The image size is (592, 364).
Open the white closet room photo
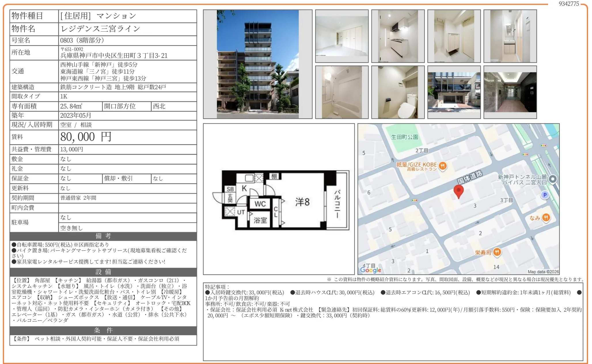342,36
